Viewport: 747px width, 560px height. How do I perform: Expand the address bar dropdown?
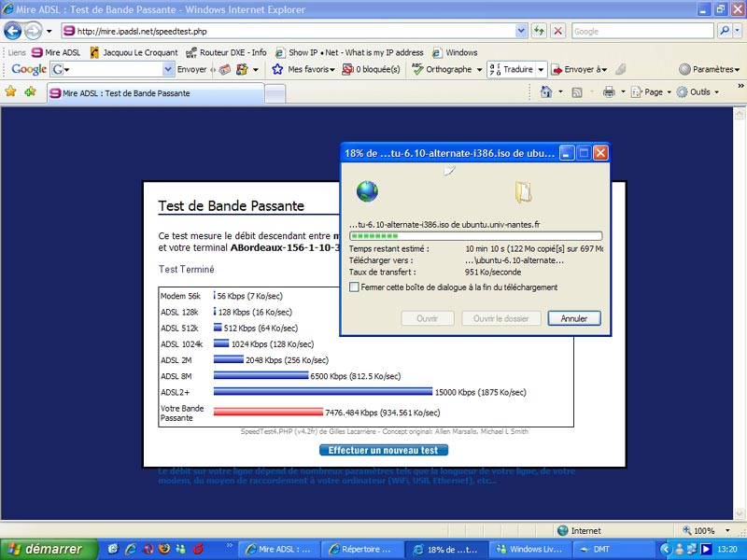point(521,31)
